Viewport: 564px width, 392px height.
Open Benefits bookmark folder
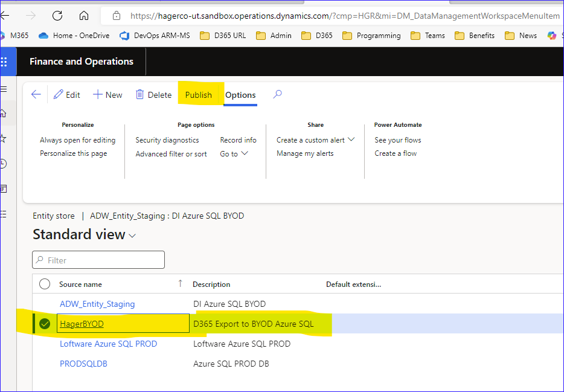(x=475, y=35)
